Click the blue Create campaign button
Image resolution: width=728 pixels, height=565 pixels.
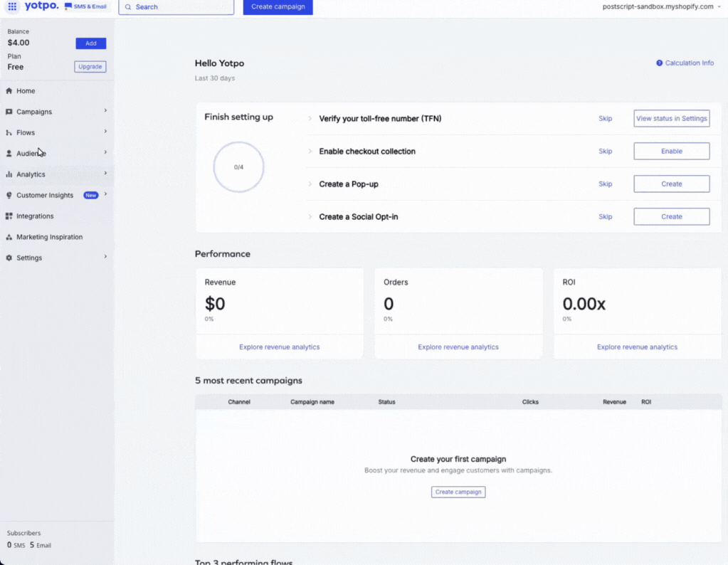(278, 7)
